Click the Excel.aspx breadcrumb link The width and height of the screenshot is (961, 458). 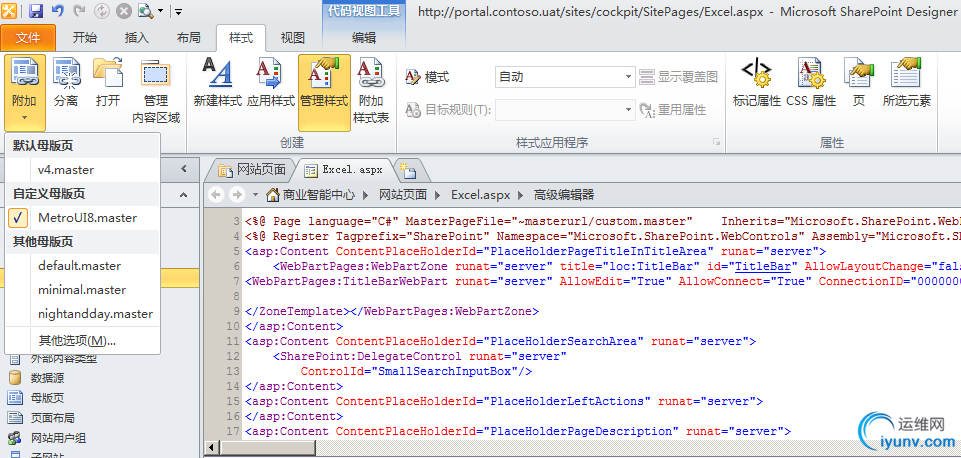tap(480, 195)
